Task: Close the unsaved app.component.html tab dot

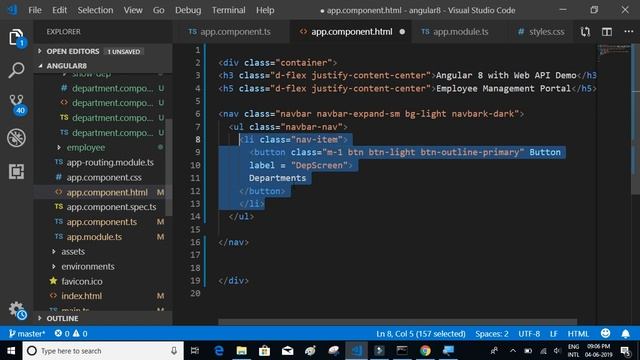Action: click(402, 32)
